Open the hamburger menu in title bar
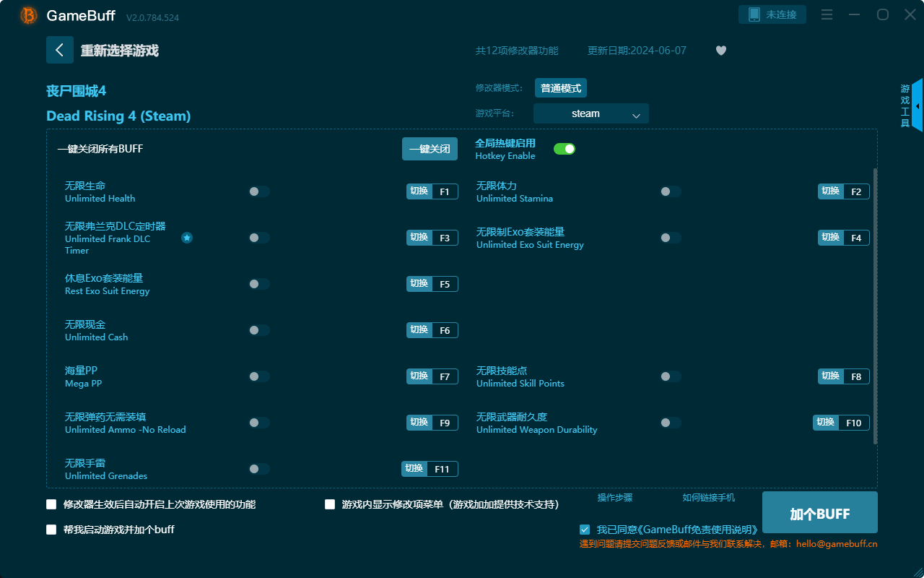The height and width of the screenshot is (578, 924). point(827,14)
